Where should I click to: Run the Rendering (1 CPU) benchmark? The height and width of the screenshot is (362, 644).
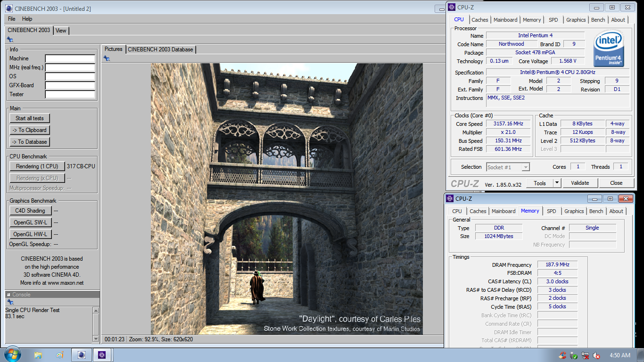[x=37, y=166]
